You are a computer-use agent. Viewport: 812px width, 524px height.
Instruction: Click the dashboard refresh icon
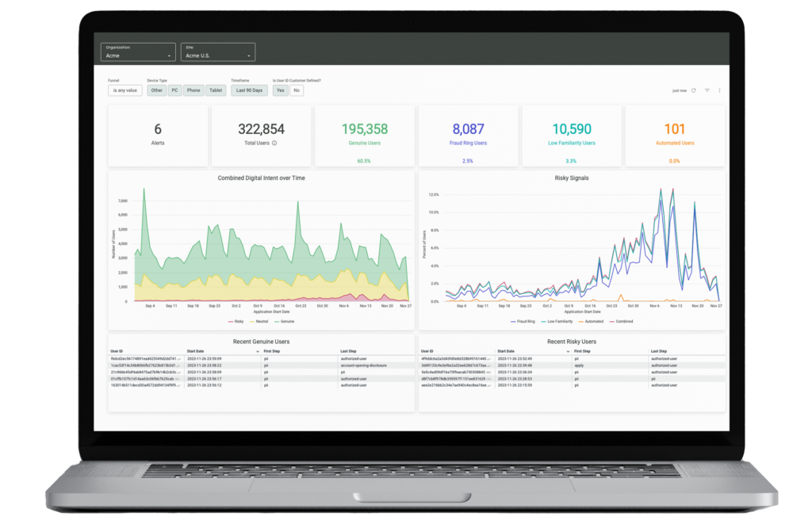694,90
